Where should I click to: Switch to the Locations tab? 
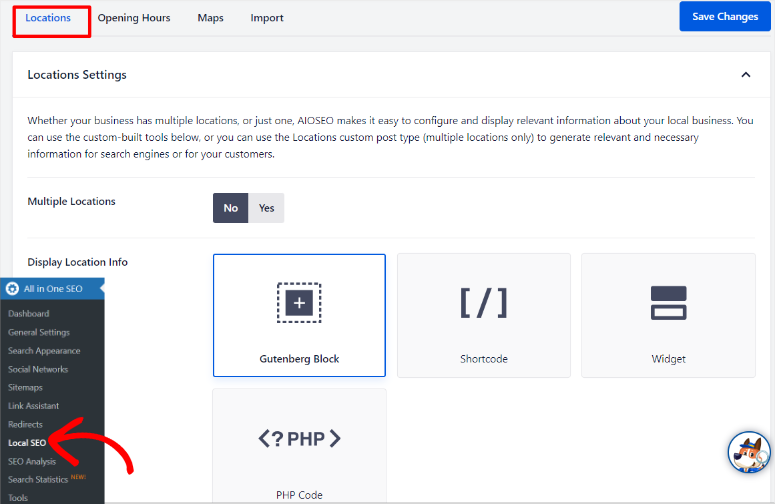click(48, 18)
